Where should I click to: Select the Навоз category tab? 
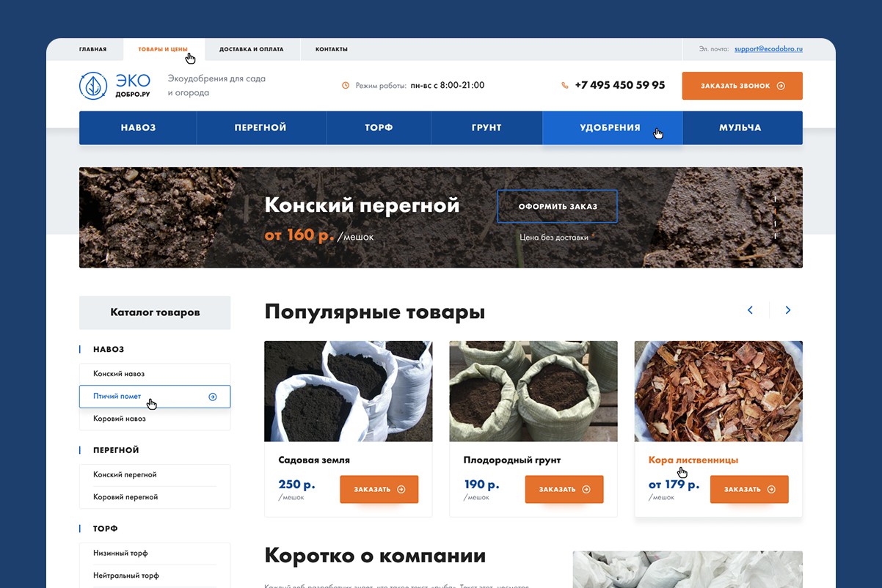(x=138, y=128)
